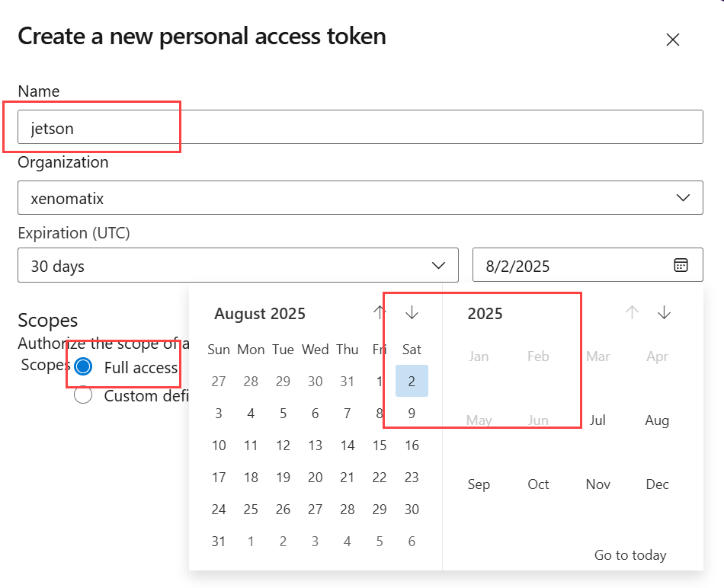Go to previous month arrow

(x=380, y=312)
